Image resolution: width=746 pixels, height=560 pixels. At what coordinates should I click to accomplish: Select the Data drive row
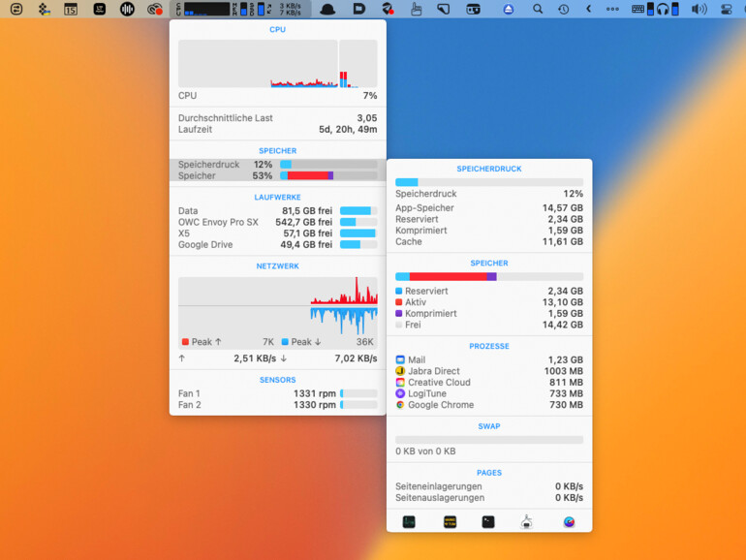(277, 211)
